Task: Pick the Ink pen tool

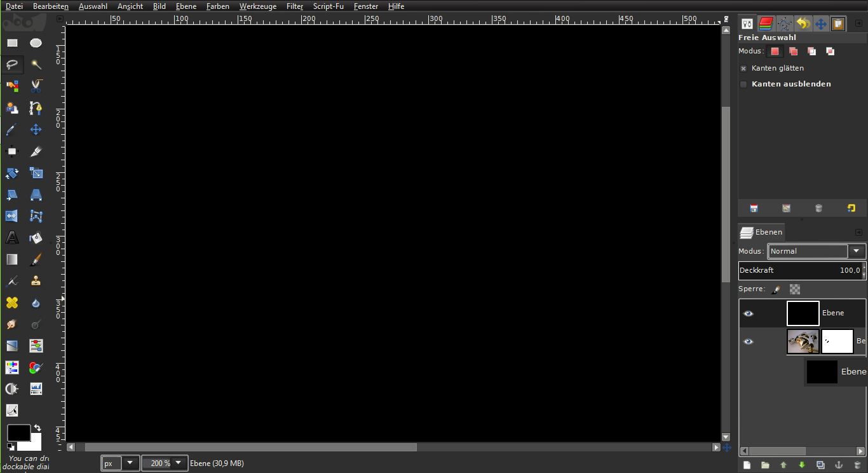Action: click(12, 280)
